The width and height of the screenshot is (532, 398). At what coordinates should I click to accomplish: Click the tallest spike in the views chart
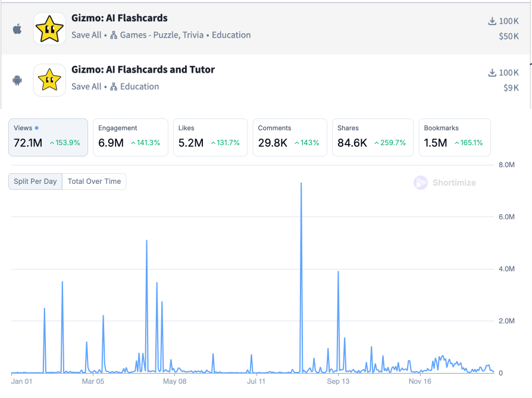301,184
